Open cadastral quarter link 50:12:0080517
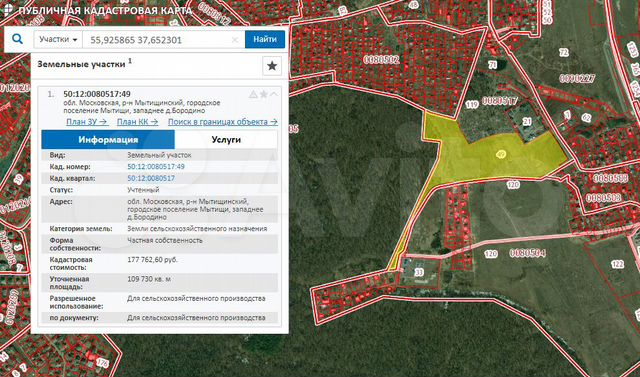This screenshot has height=377, width=640. coord(151,178)
